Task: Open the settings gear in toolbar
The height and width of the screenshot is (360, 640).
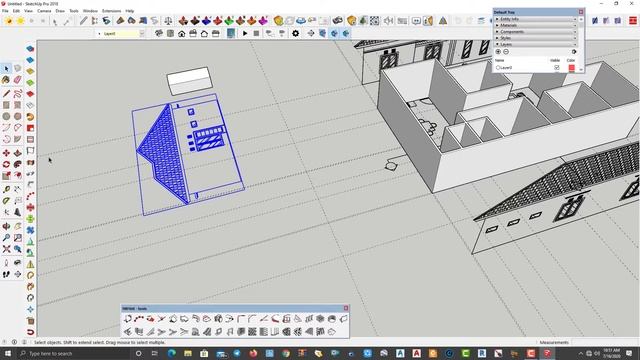Action: click(296, 33)
